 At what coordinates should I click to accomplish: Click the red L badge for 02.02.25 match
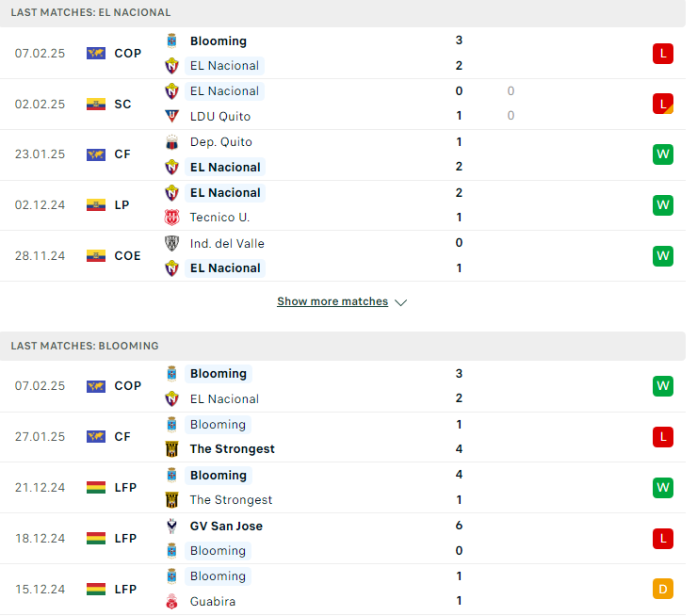[x=663, y=104]
